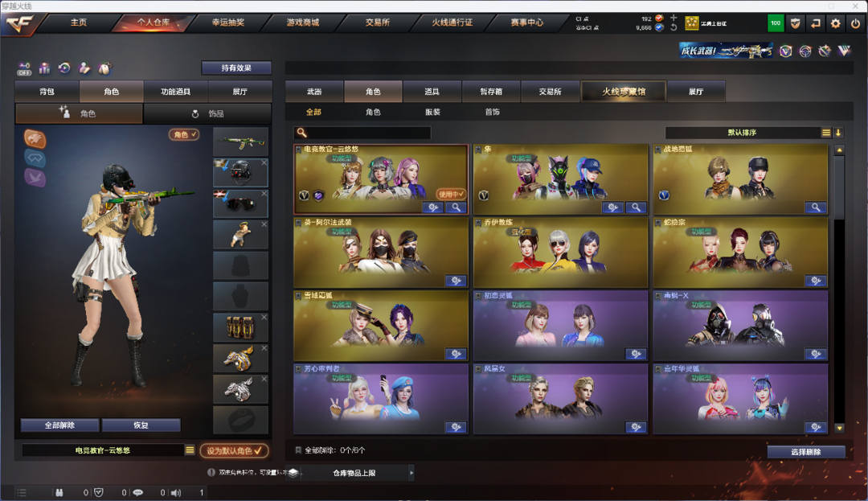This screenshot has width=868, height=501.
Task: Toggle 设为默认角色 checkbox button
Action: click(234, 451)
